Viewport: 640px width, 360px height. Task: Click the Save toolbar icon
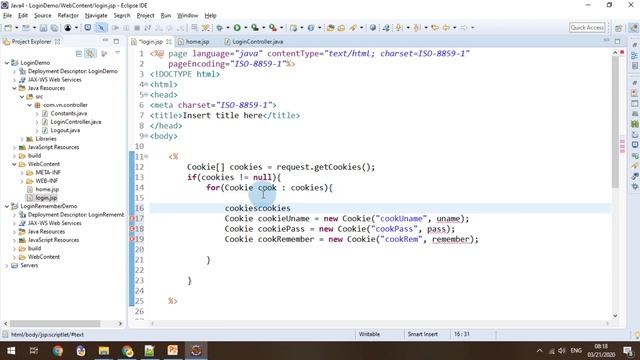pyautogui.click(x=43, y=28)
